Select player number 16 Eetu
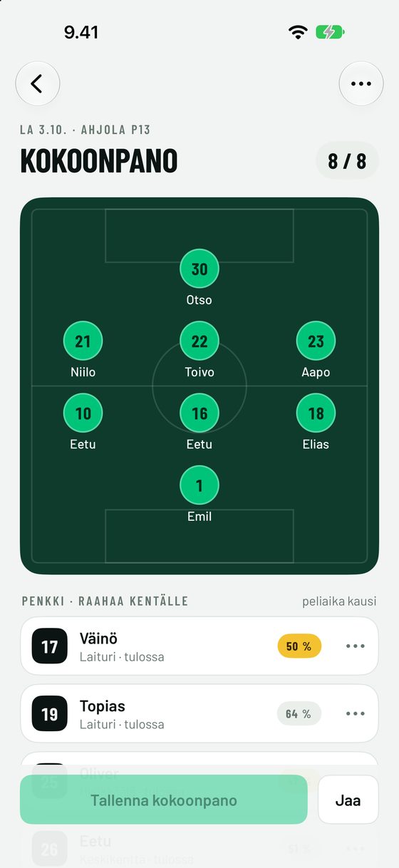The image size is (399, 868). (x=199, y=422)
